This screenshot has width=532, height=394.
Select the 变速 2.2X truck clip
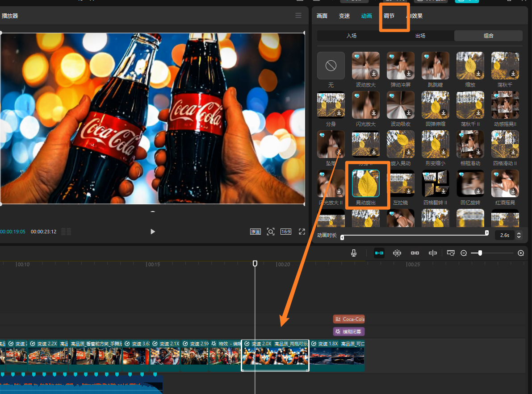(x=48, y=355)
